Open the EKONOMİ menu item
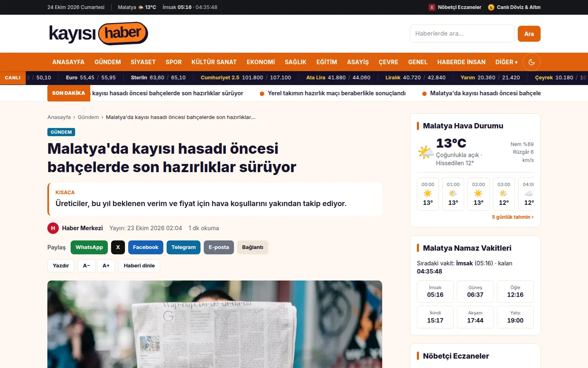Image resolution: width=588 pixels, height=368 pixels. coord(261,62)
